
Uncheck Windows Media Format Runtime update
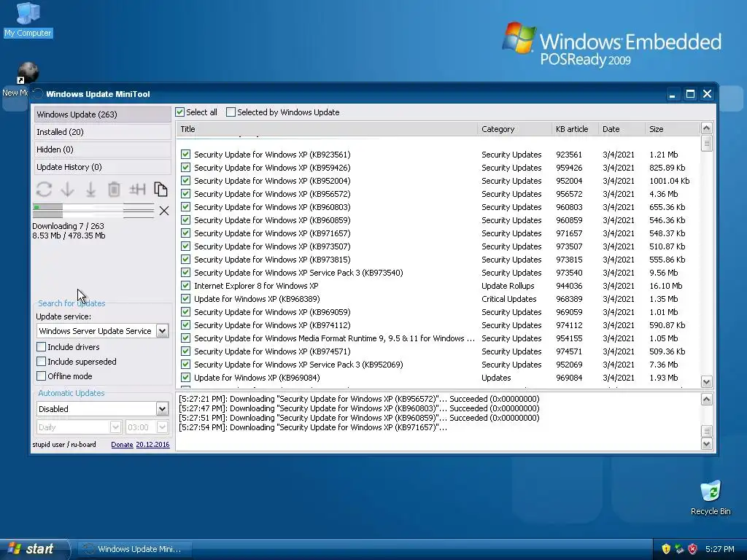[186, 338]
